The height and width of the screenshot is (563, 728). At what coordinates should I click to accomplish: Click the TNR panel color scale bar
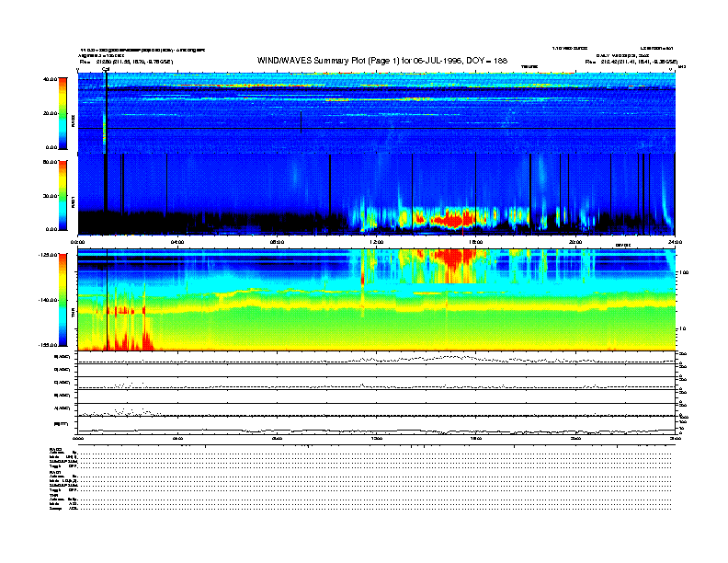(63, 300)
